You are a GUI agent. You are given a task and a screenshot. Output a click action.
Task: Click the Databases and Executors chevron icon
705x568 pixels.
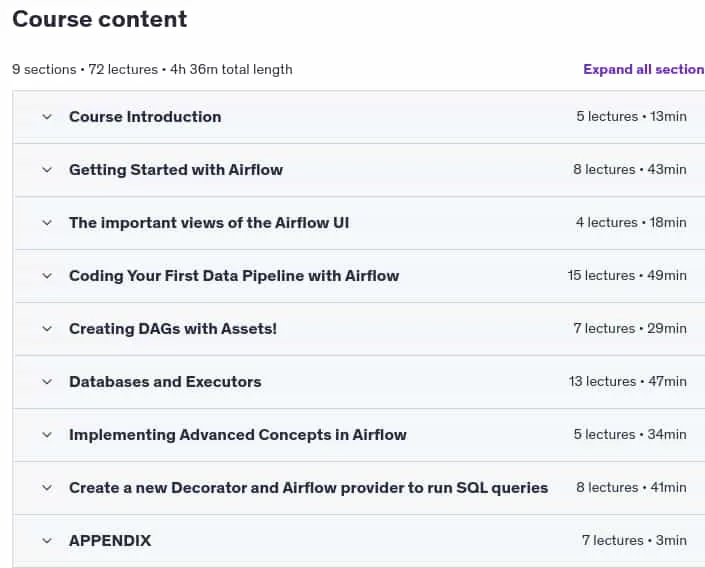(47, 382)
